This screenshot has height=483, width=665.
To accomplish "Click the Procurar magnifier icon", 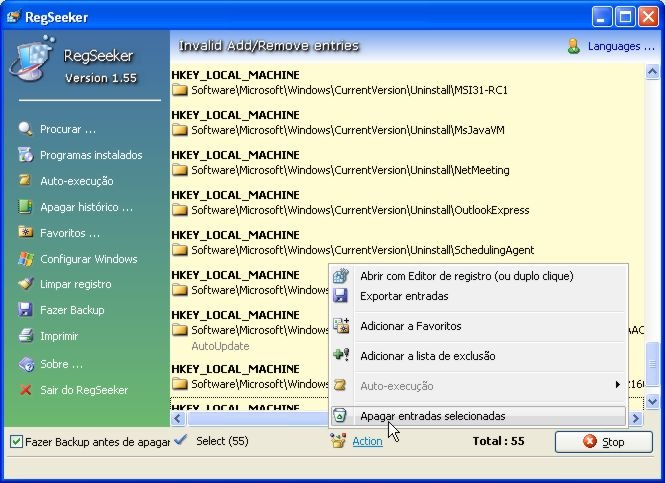I will click(25, 128).
